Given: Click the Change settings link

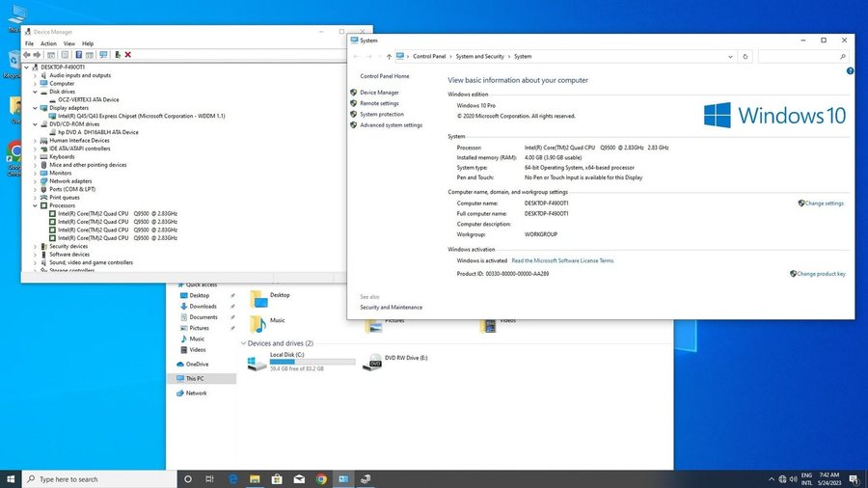Looking at the screenshot, I should (x=824, y=203).
